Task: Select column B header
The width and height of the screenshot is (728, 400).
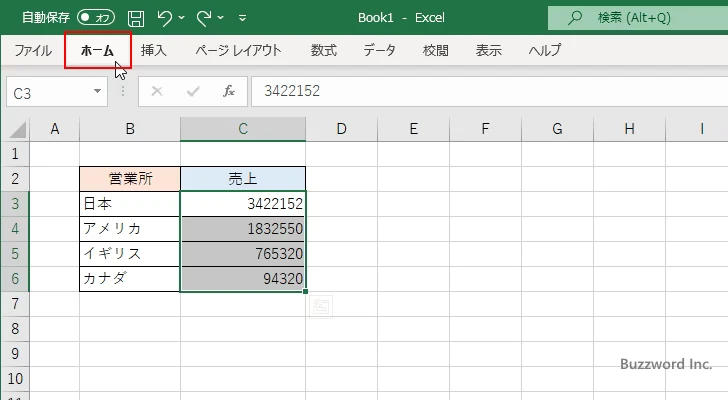Action: [x=130, y=129]
